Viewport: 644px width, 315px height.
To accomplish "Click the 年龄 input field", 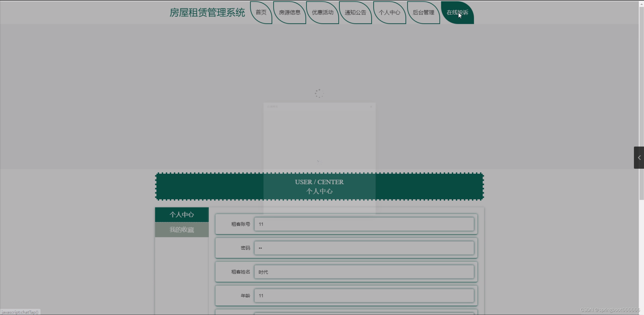I will 364,296.
